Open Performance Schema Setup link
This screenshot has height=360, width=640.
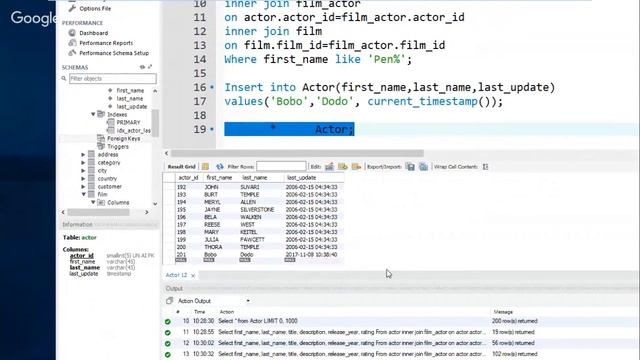pyautogui.click(x=114, y=53)
